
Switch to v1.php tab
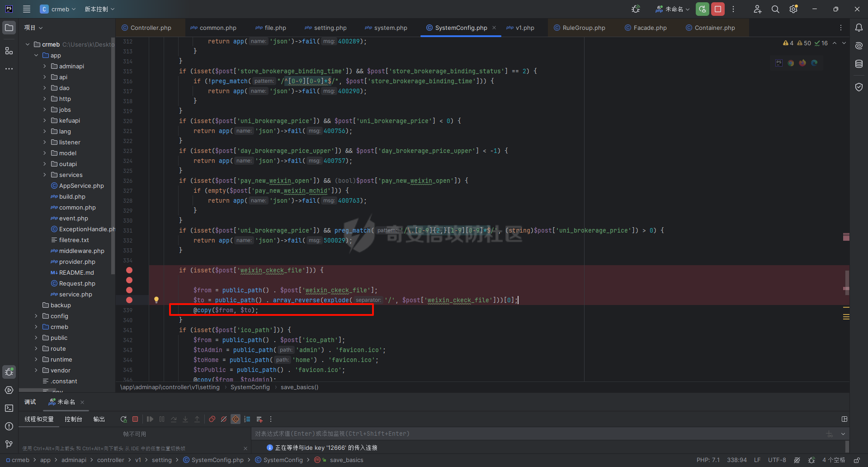click(x=520, y=28)
